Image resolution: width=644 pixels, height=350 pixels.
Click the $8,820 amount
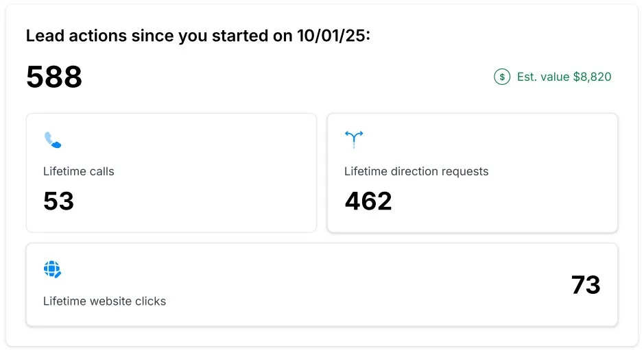pyautogui.click(x=592, y=77)
